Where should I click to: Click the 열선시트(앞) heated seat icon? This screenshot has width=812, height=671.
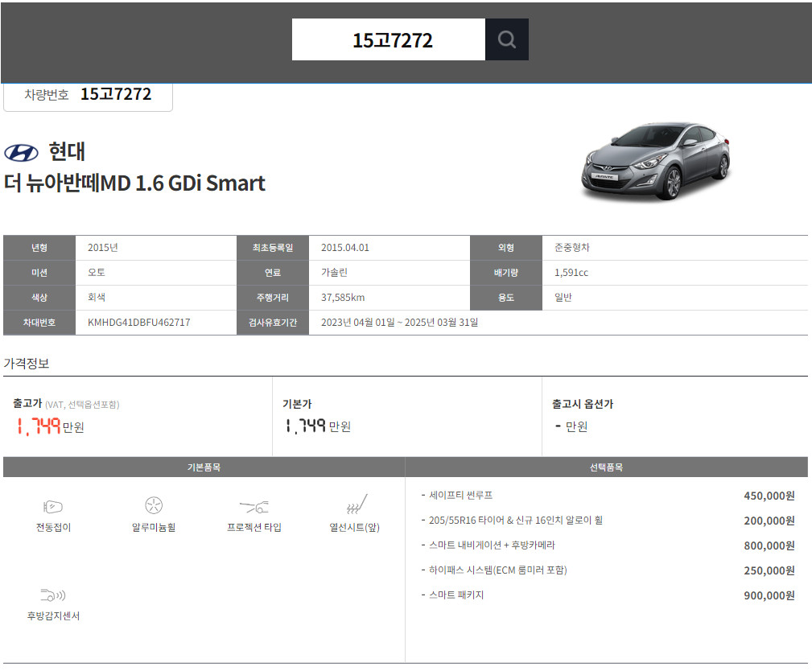357,504
